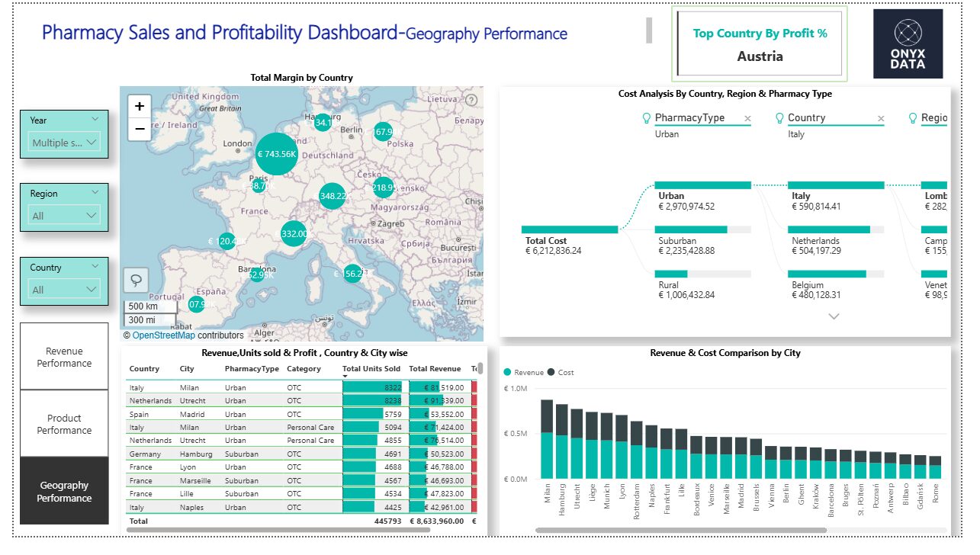980x555 pixels.
Task: Click the lightbulb icon beside Country header
Action: (x=779, y=118)
